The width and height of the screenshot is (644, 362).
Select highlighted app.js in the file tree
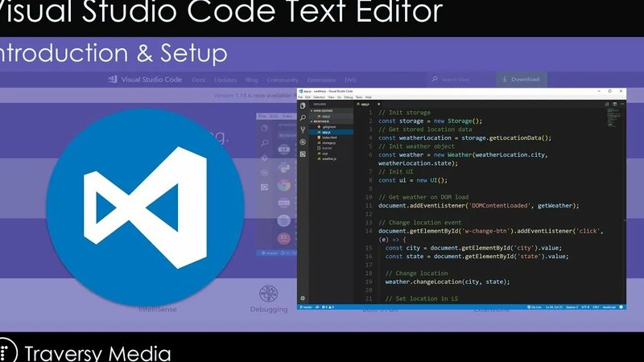(x=331, y=132)
